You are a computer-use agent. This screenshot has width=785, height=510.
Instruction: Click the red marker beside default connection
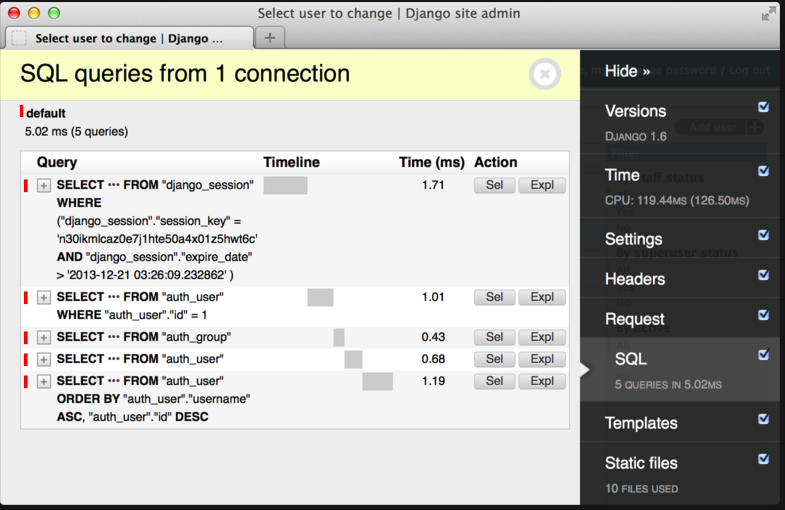22,111
